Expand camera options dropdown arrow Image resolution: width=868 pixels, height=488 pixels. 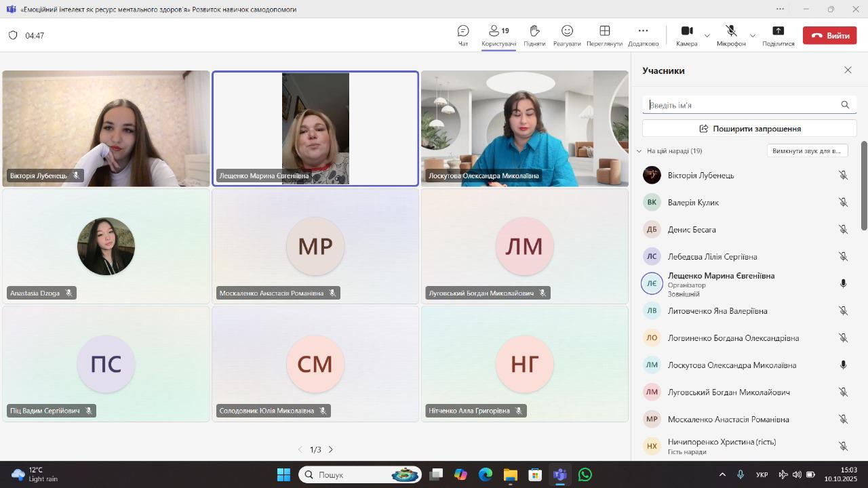[x=707, y=36]
